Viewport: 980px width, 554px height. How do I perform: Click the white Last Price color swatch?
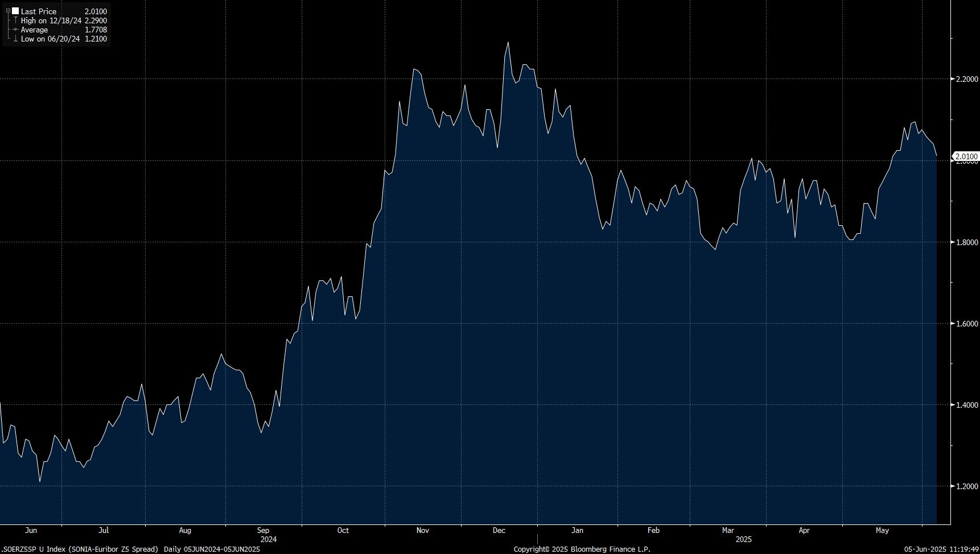click(x=15, y=11)
